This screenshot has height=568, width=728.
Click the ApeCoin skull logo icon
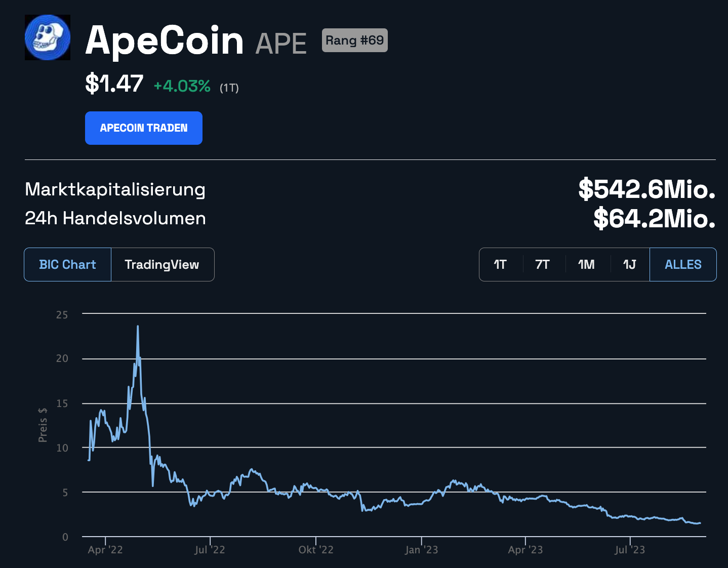click(48, 37)
